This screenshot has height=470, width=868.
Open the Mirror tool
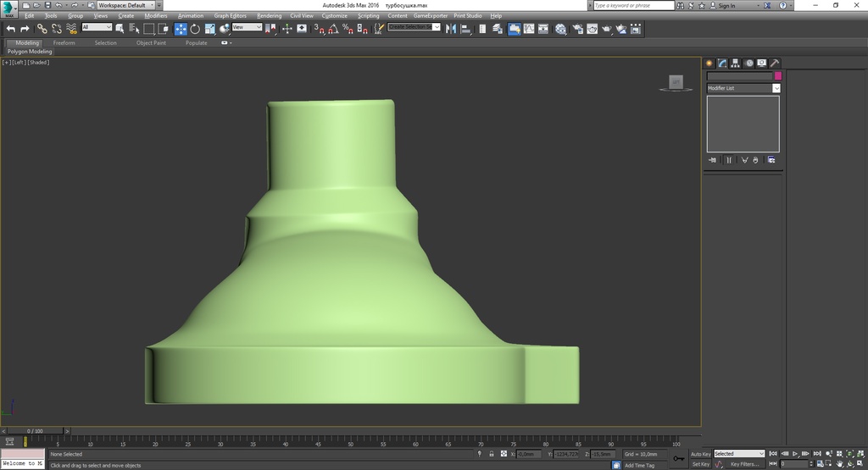click(x=451, y=29)
